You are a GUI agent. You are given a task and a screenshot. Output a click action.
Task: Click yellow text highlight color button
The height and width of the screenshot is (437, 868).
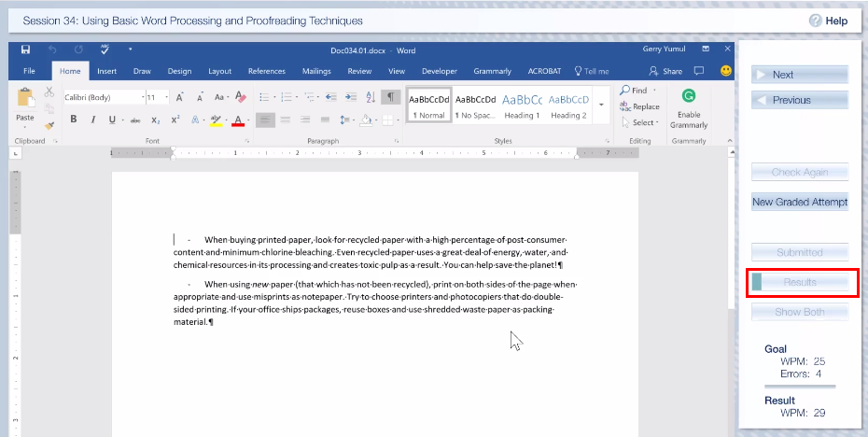(x=216, y=120)
